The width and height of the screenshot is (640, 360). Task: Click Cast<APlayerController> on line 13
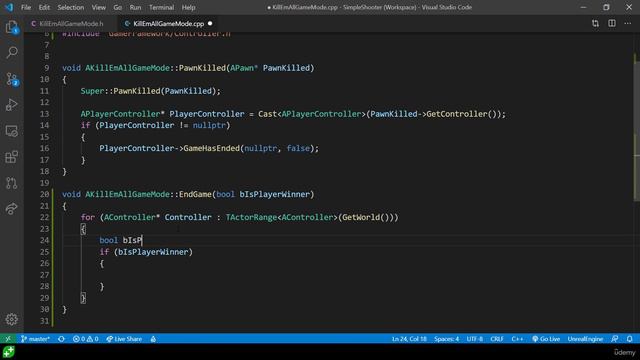point(311,114)
